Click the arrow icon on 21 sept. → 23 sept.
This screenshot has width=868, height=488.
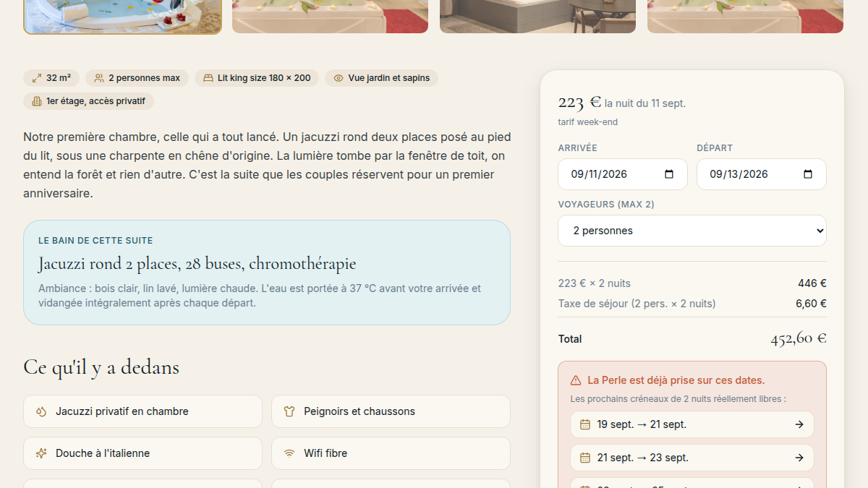pos(799,458)
